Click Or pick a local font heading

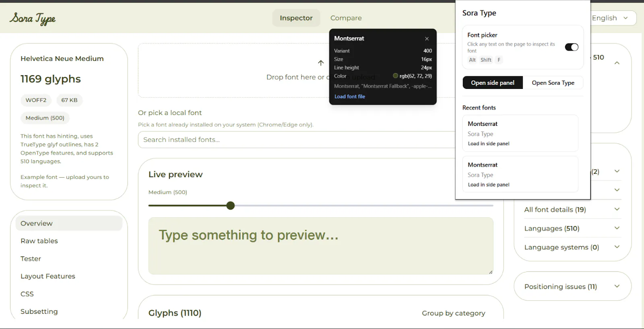pyautogui.click(x=170, y=113)
